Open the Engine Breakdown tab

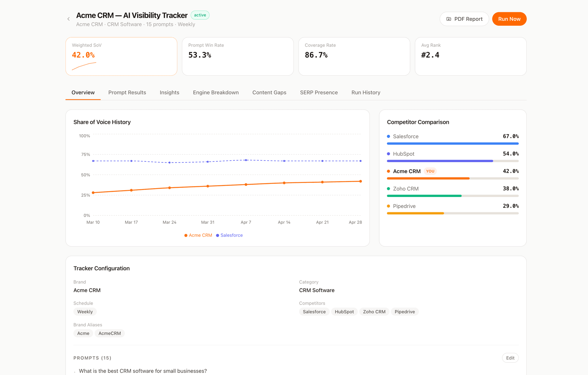pyautogui.click(x=216, y=92)
